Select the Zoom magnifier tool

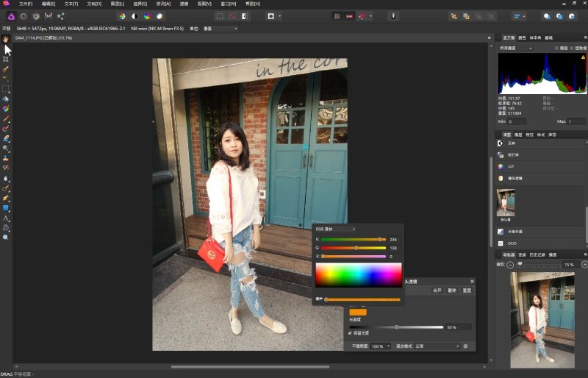[6, 238]
